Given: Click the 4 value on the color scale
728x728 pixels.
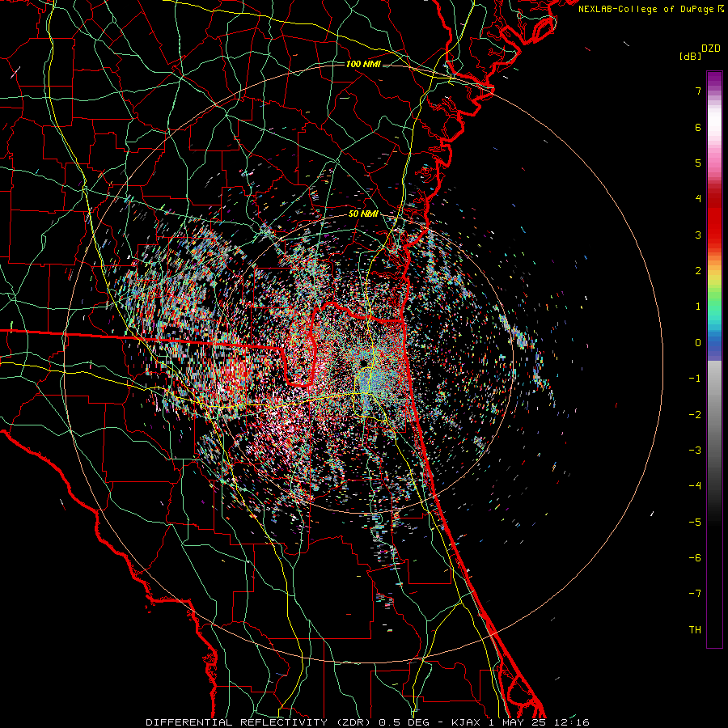Looking at the screenshot, I should click(698, 199).
